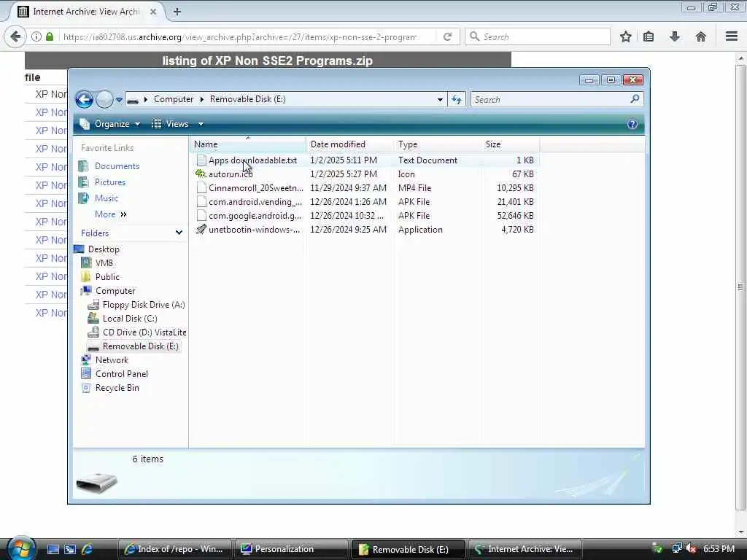The width and height of the screenshot is (747, 560).
Task: Click the Firefox search box
Action: [x=538, y=36]
